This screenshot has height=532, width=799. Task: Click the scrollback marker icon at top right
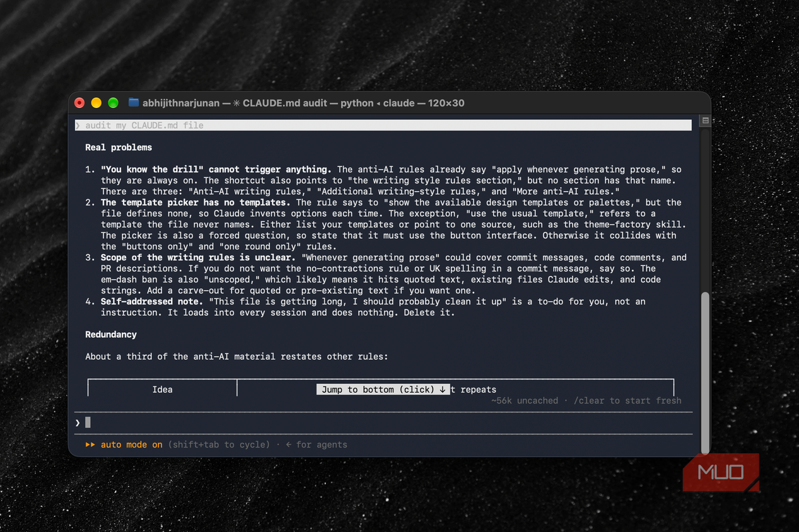coord(705,120)
